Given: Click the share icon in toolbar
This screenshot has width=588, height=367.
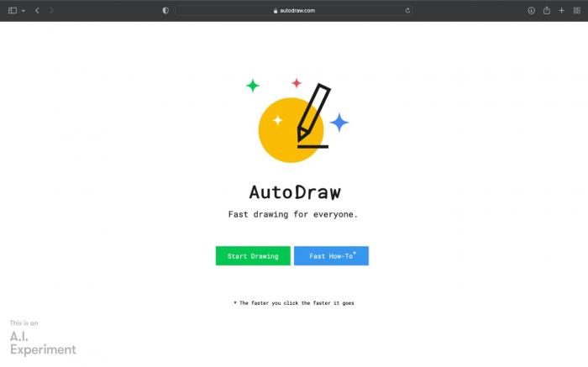Looking at the screenshot, I should point(547,10).
